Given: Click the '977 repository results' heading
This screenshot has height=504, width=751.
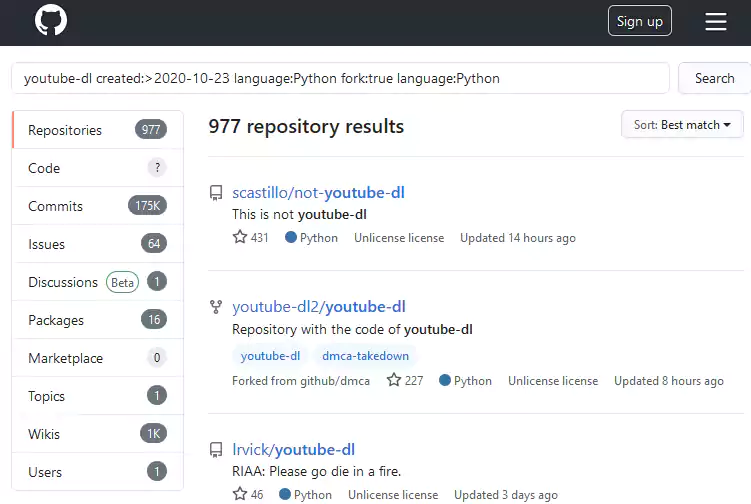Looking at the screenshot, I should (x=306, y=126).
